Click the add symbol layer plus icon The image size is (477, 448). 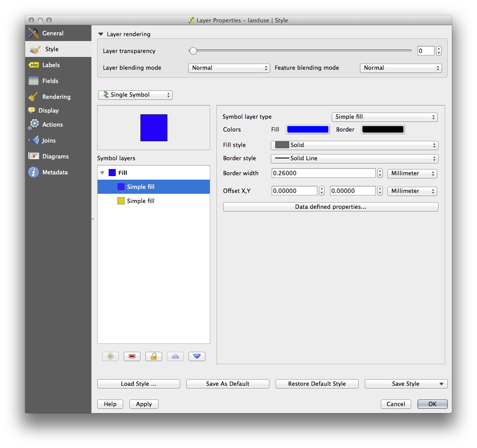pyautogui.click(x=110, y=357)
